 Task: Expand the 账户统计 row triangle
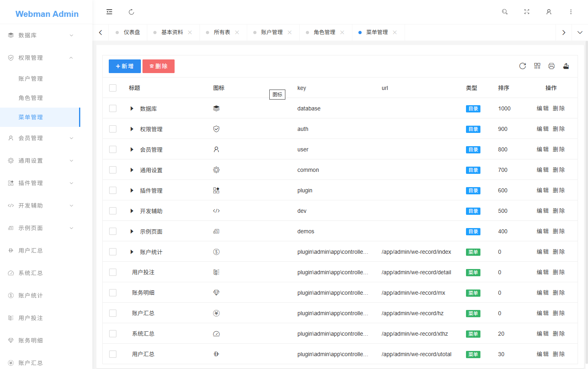(132, 252)
